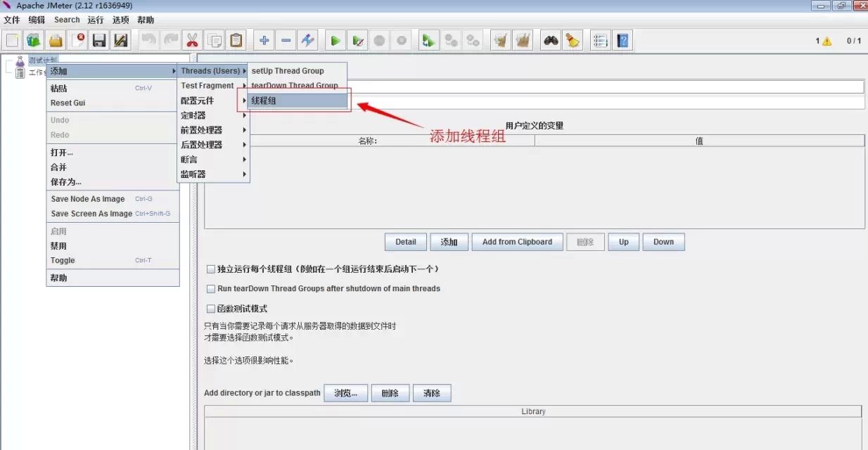
Task: Choose 粘贴 in the context menu
Action: point(113,89)
